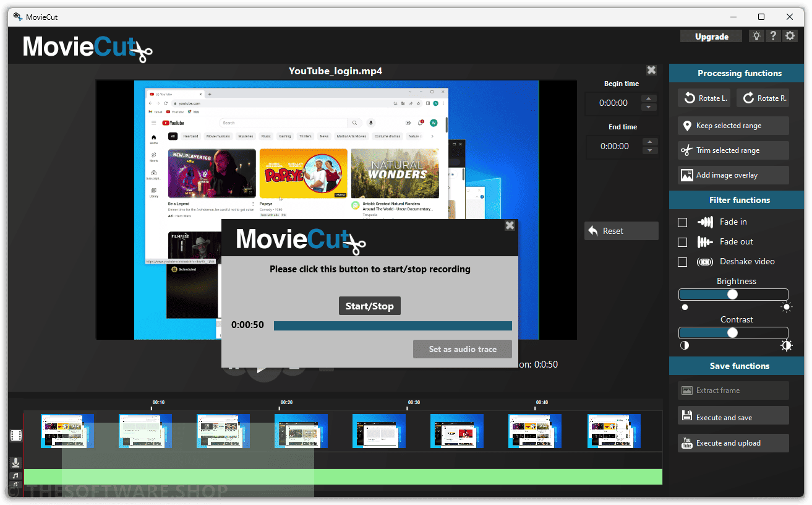Viewport: 812px width, 505px height.
Task: Increase End time with up arrow
Action: [x=649, y=142]
